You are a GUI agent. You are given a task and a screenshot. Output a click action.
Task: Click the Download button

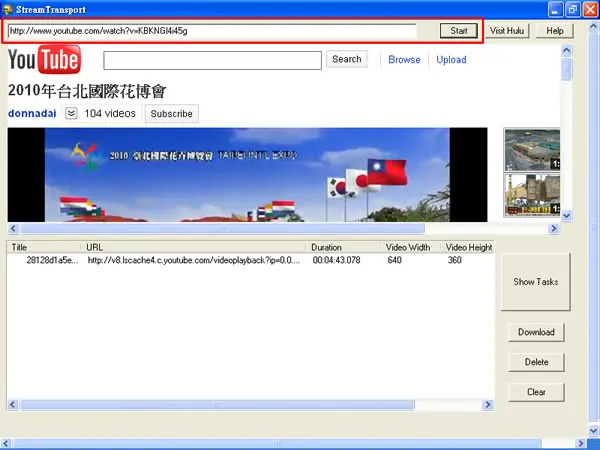click(536, 332)
